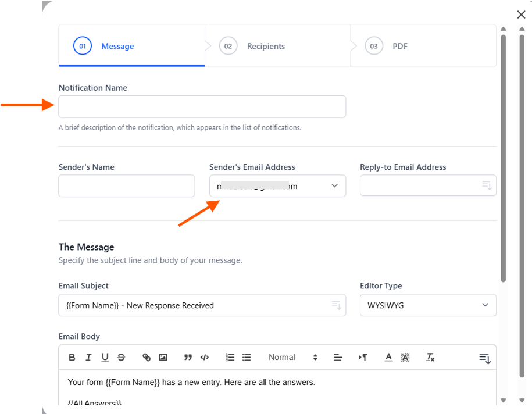This screenshot has height=414, width=532.
Task: Insert a hyperlink via link icon
Action: coord(147,357)
